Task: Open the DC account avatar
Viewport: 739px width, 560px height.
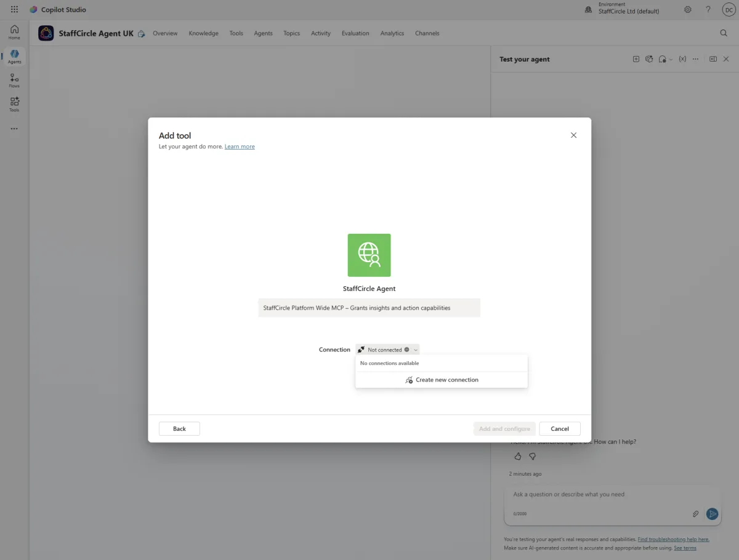Action: click(728, 9)
